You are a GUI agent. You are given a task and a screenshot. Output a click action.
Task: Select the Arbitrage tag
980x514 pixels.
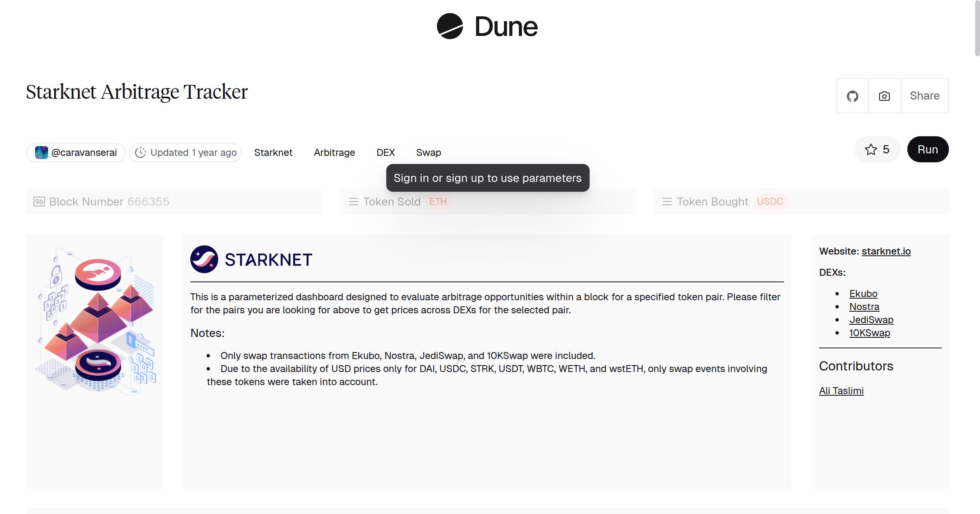coord(334,152)
